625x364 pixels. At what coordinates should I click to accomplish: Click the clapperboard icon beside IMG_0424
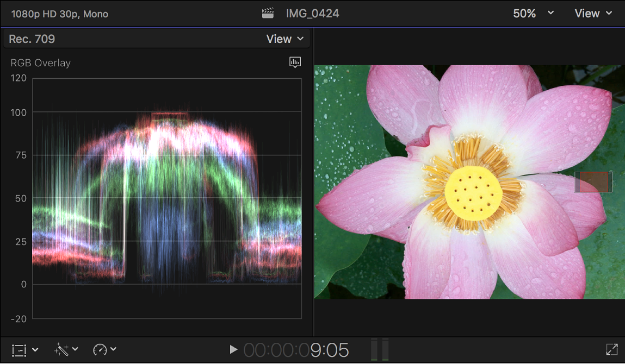click(x=268, y=12)
